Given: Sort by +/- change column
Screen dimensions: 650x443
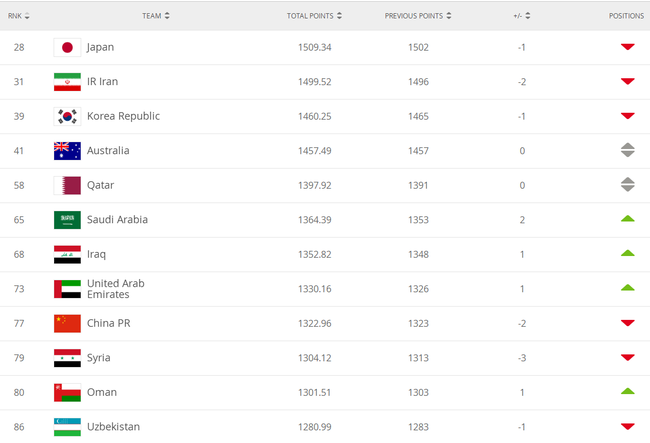Looking at the screenshot, I should tap(522, 16).
